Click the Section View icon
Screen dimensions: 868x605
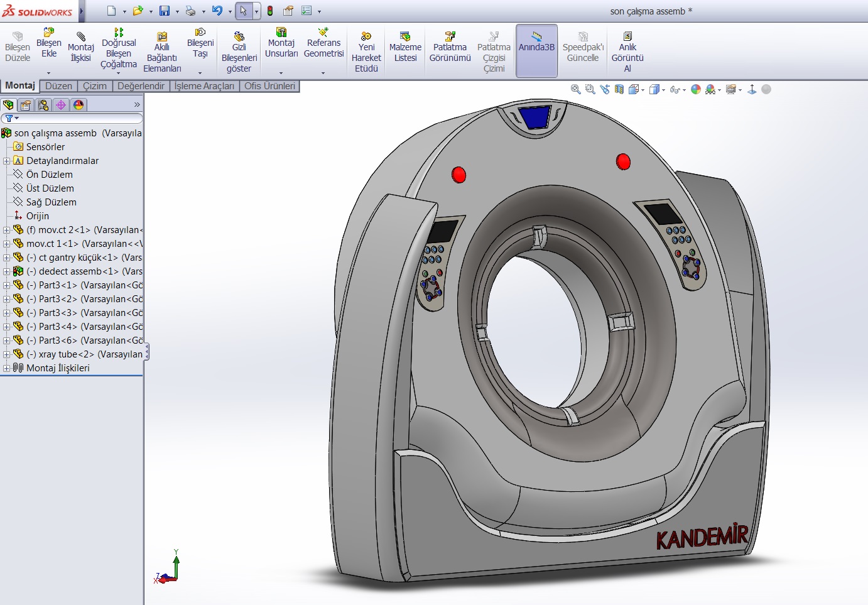click(x=619, y=89)
